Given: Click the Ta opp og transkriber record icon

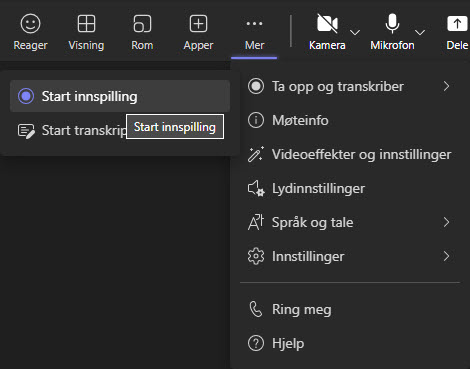Looking at the screenshot, I should (x=256, y=86).
